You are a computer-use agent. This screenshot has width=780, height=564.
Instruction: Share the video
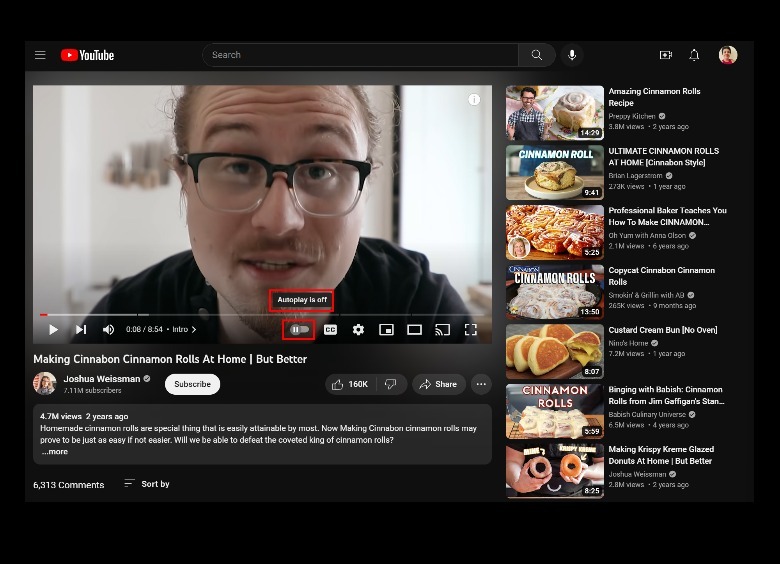pos(438,384)
